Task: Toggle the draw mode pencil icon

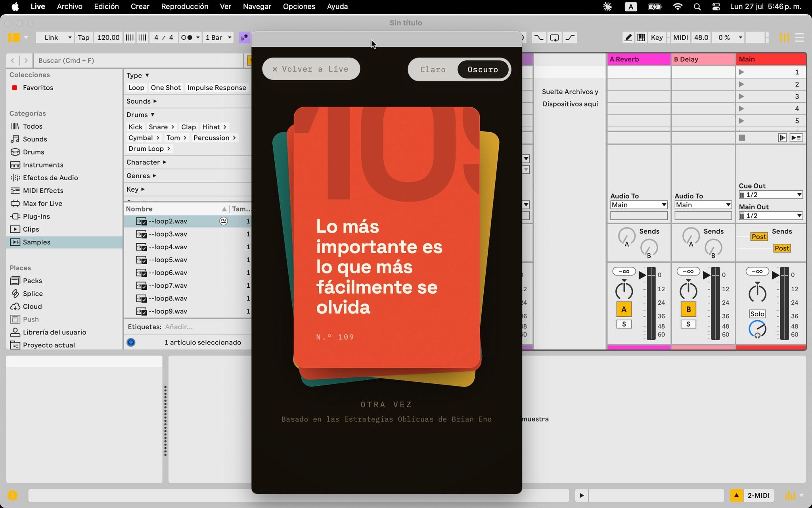Action: pos(628,37)
